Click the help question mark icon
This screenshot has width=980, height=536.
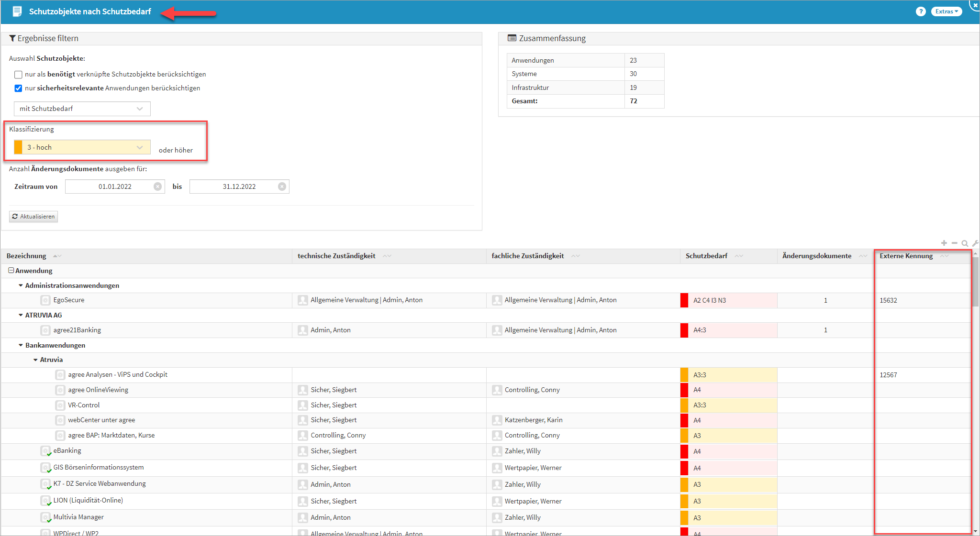(x=921, y=11)
